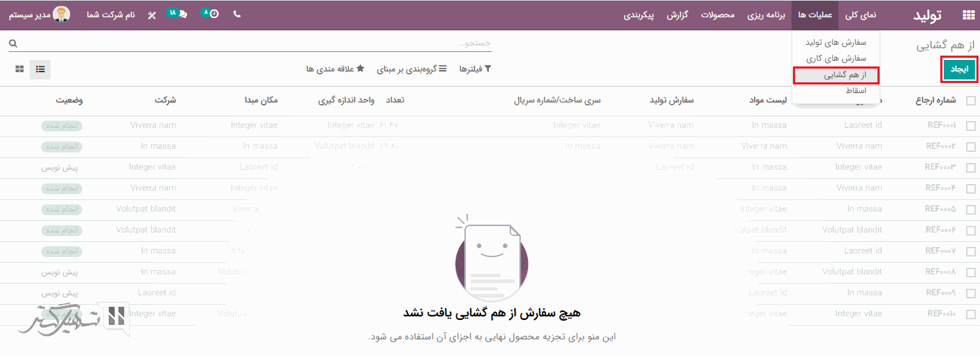Open the علاقه مندی ها favorites dropdown
Viewport: 980px width, 356px height.
(335, 69)
